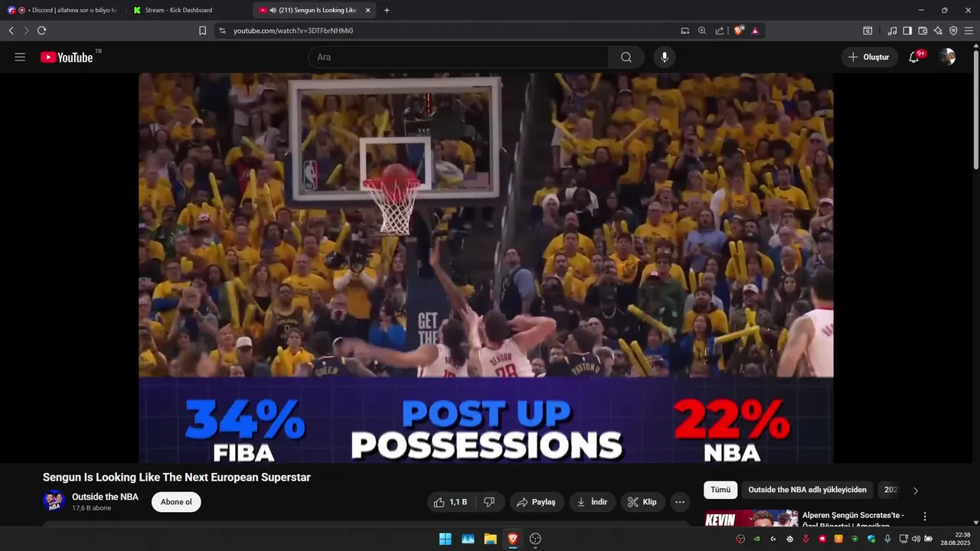The width and height of the screenshot is (980, 551).
Task: Download the video with İndir
Action: point(592,502)
